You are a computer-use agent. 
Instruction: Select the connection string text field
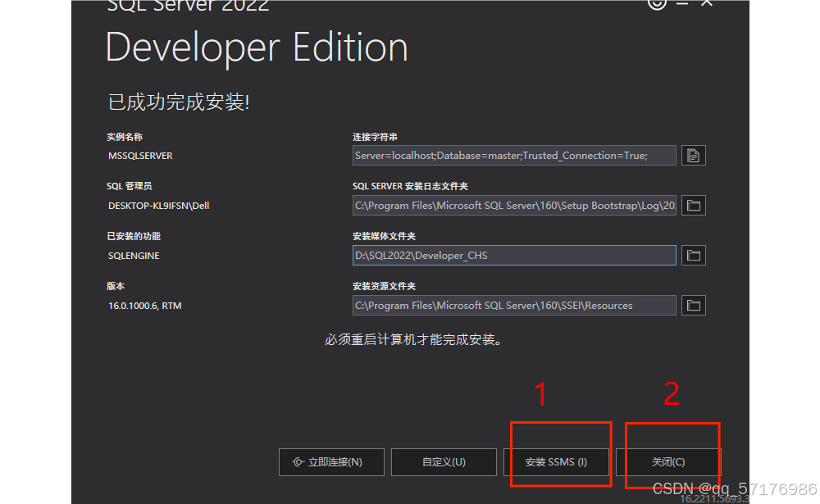(514, 155)
